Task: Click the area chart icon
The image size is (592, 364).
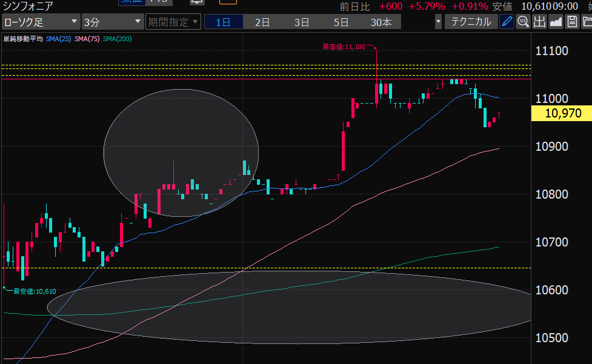Action: tap(556, 22)
